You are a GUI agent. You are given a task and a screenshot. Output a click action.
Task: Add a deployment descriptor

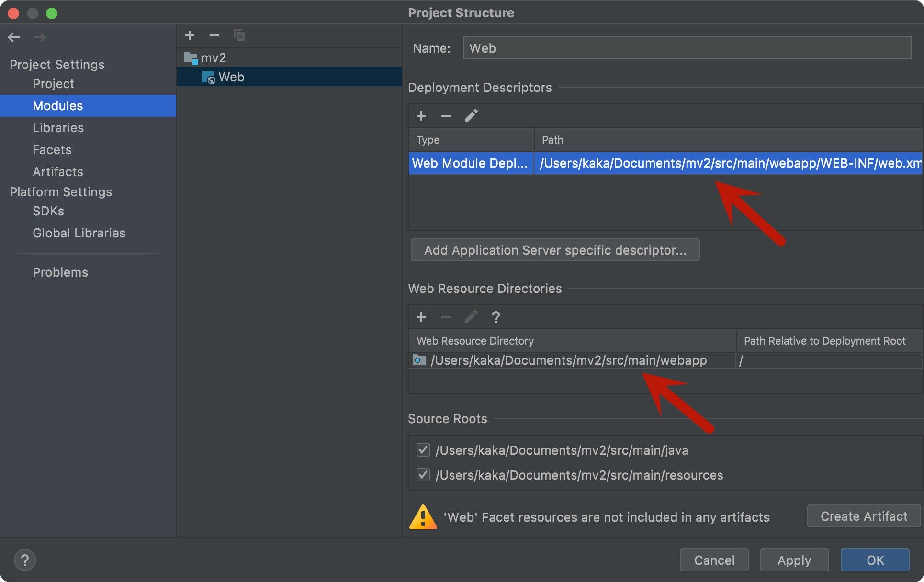[421, 116]
